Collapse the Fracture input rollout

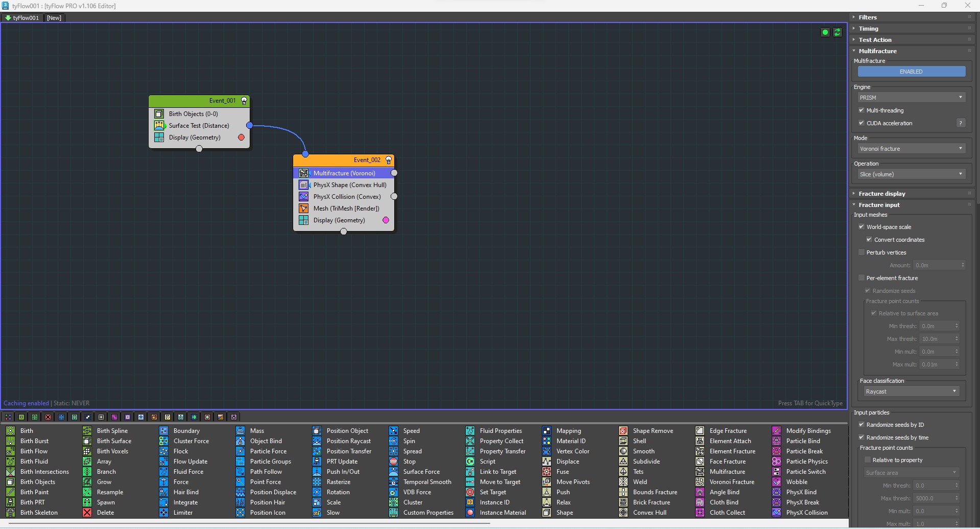point(912,205)
